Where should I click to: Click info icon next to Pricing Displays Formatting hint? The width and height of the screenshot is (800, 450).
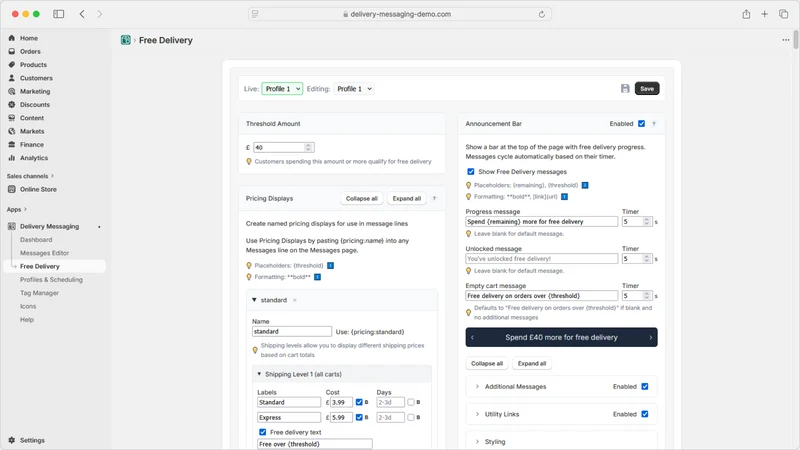tap(317, 277)
